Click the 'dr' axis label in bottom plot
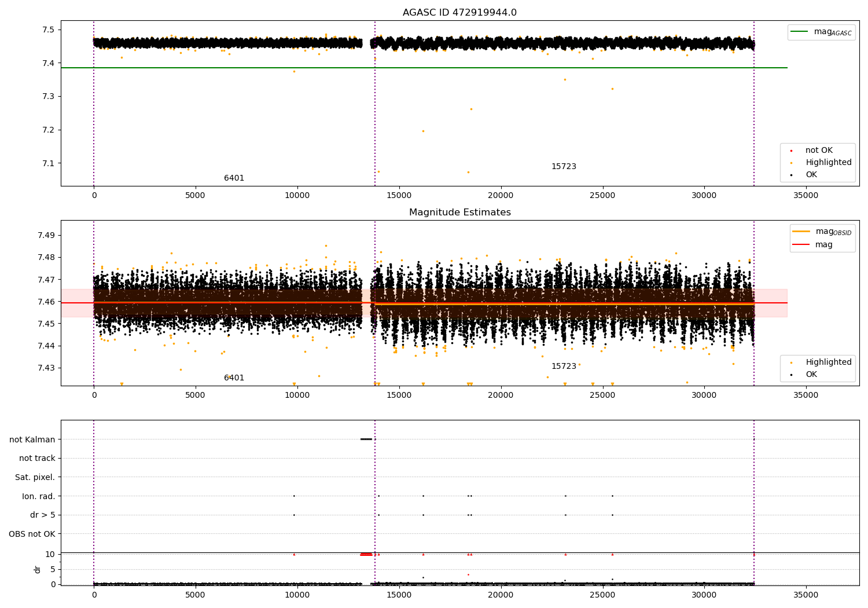868x608 pixels. pyautogui.click(x=37, y=569)
